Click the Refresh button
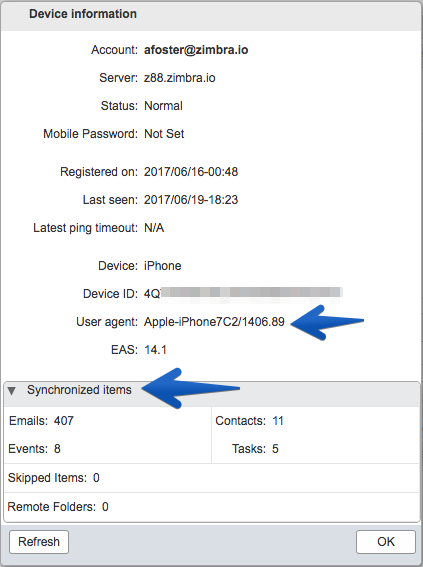This screenshot has width=423, height=567. [39, 542]
